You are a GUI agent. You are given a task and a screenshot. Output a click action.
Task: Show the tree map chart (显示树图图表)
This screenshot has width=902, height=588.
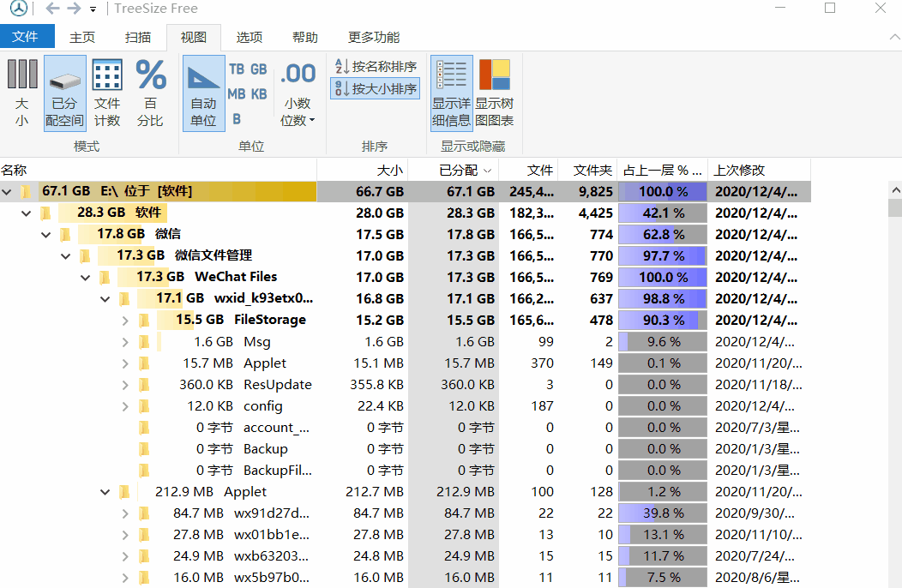494,93
